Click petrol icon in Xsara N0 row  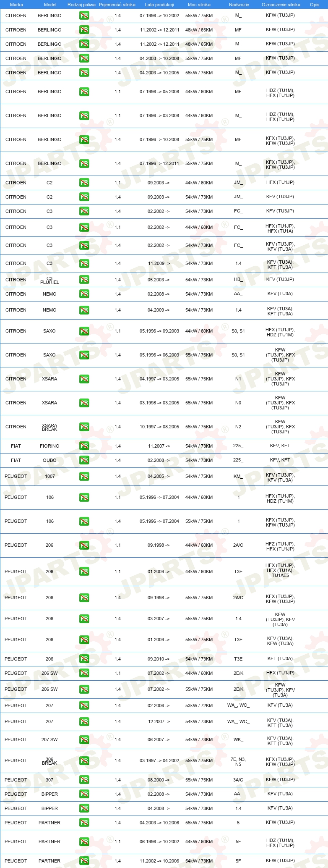click(x=84, y=403)
